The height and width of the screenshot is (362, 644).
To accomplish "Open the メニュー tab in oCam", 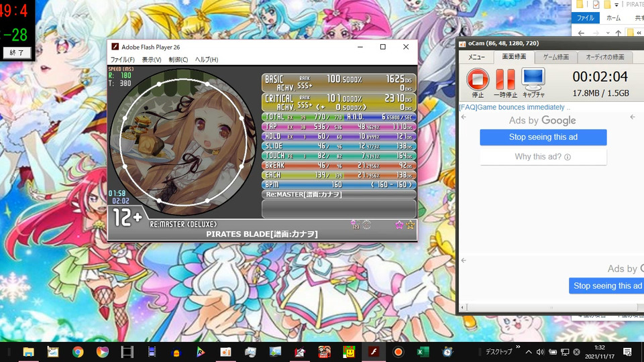I will tap(476, 57).
